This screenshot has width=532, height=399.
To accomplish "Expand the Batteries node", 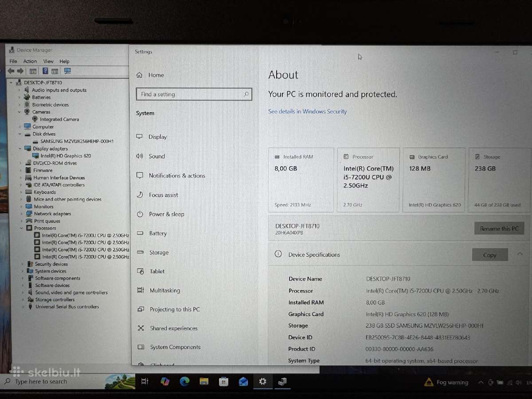I will pos(20,98).
